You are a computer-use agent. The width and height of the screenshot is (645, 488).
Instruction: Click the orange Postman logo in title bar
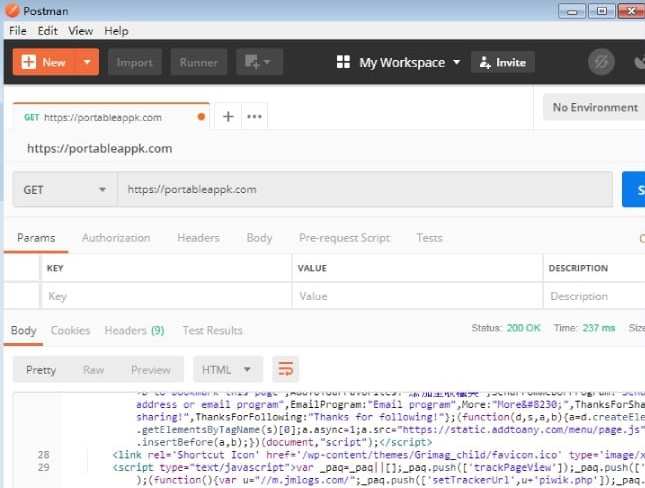10,11
